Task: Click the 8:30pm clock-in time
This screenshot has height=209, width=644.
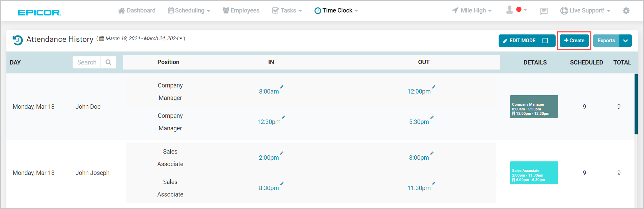Action: [x=269, y=188]
